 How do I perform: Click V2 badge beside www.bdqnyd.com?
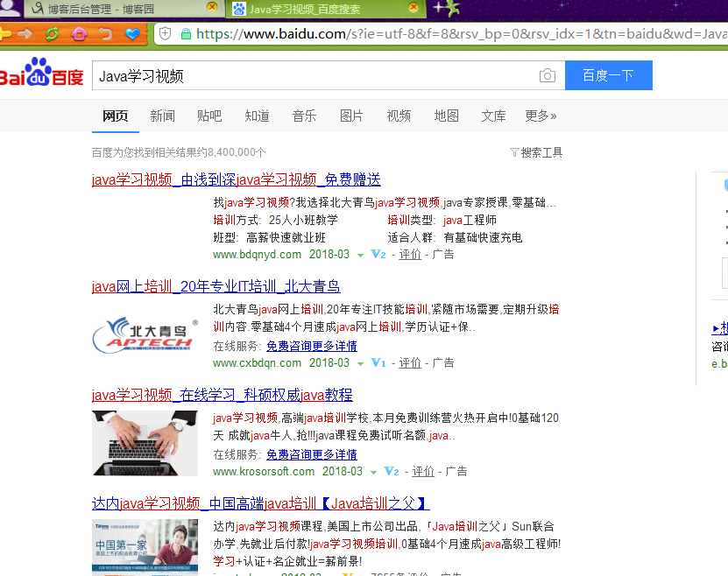pyautogui.click(x=378, y=254)
